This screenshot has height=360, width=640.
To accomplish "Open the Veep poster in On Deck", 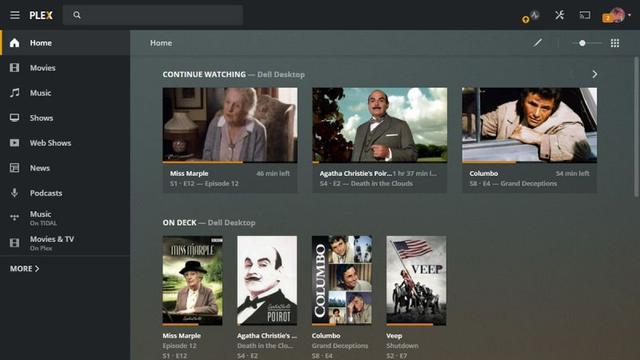I will (x=416, y=280).
